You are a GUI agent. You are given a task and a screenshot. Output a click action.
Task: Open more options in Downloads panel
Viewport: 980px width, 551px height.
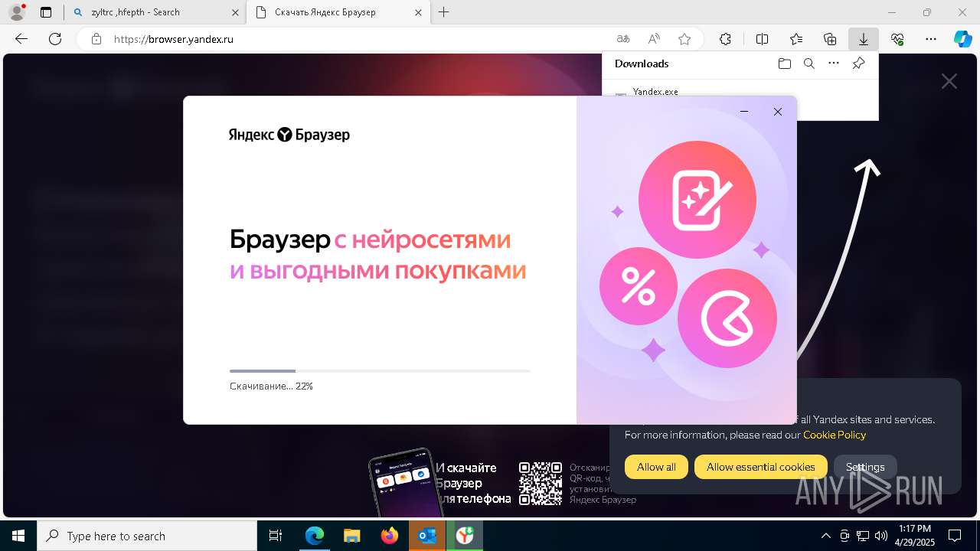834,64
